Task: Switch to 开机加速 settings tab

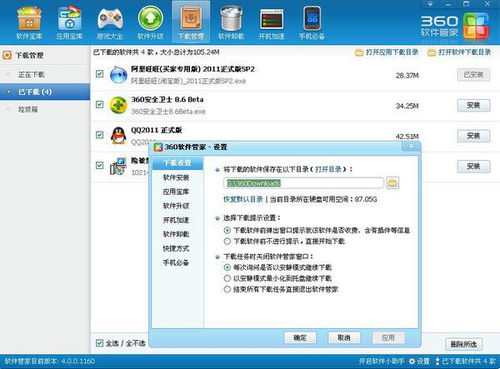Action: tap(176, 220)
